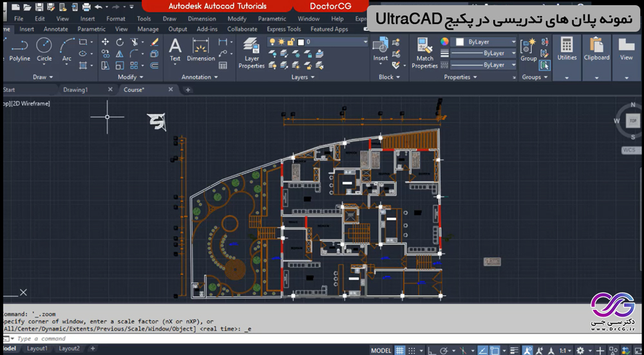Toggle annotation visibility in status bar
The height and width of the screenshot is (355, 644).
[528, 350]
